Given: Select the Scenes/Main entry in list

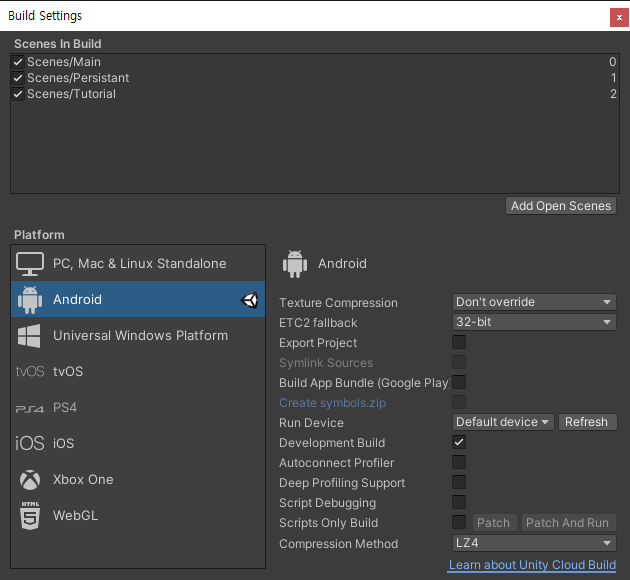Looking at the screenshot, I should (315, 62).
